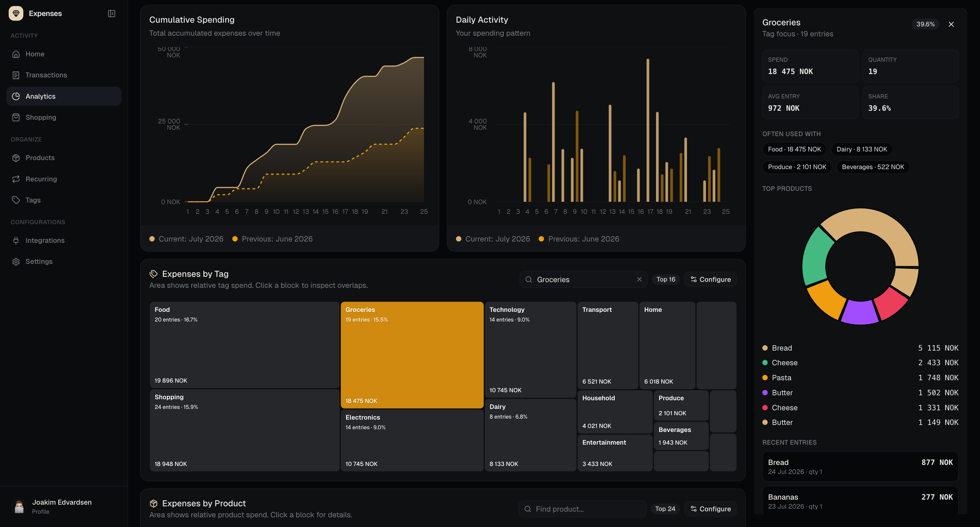Go to Transactions
The width and height of the screenshot is (980, 527).
pyautogui.click(x=64, y=75)
